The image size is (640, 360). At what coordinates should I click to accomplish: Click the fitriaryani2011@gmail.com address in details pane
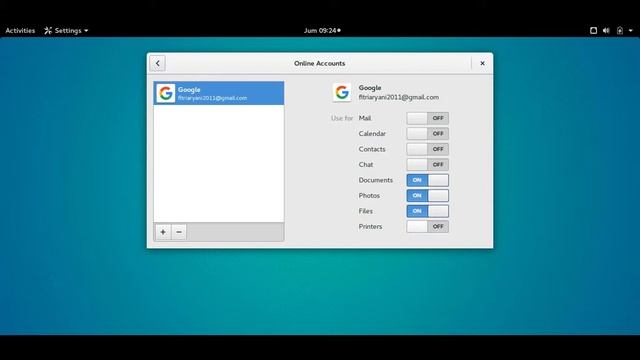(x=398, y=98)
